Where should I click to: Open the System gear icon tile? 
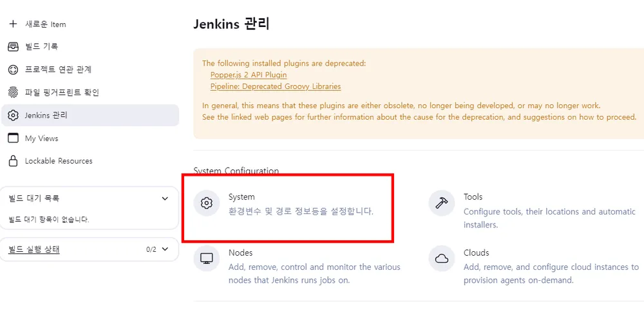click(207, 203)
